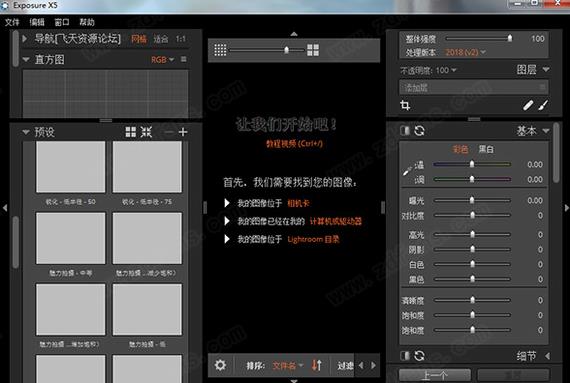Viewport: 570px width, 383px height.
Task: Collapse the 预设 presets panel
Action: [x=25, y=132]
